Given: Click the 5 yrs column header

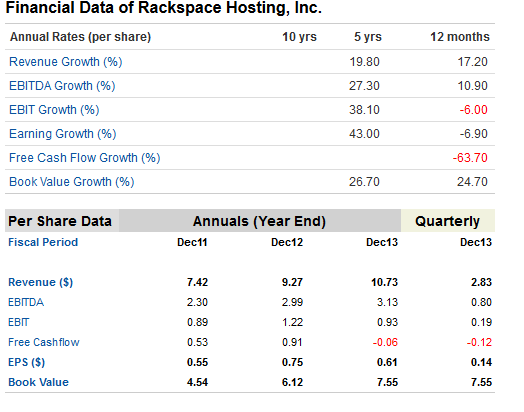Looking at the screenshot, I should (x=368, y=37).
